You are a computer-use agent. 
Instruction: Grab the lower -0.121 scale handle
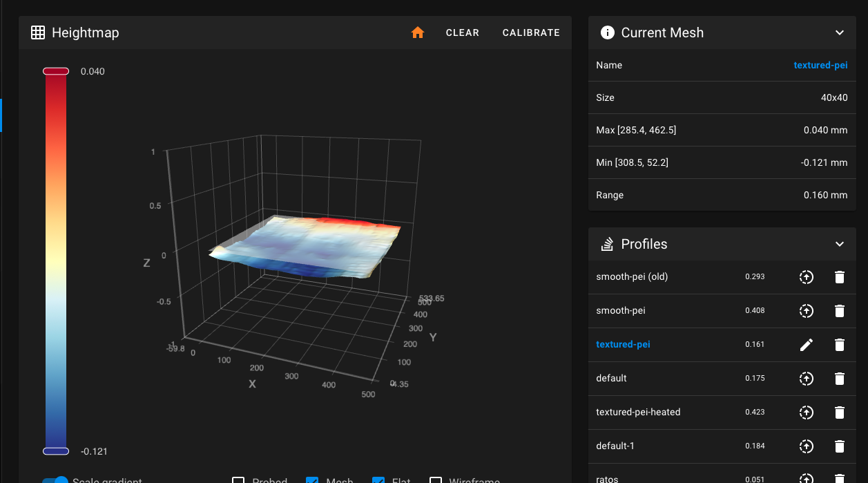pos(56,451)
